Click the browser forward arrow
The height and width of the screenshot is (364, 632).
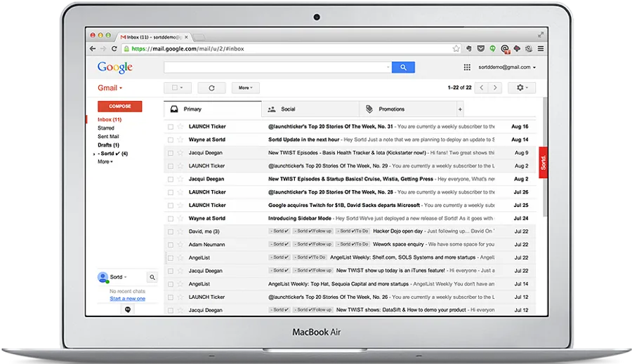point(103,48)
